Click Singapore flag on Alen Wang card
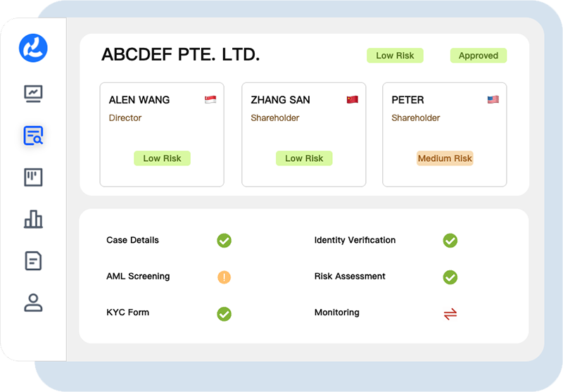Viewport: 563px width, 392px height. [210, 99]
